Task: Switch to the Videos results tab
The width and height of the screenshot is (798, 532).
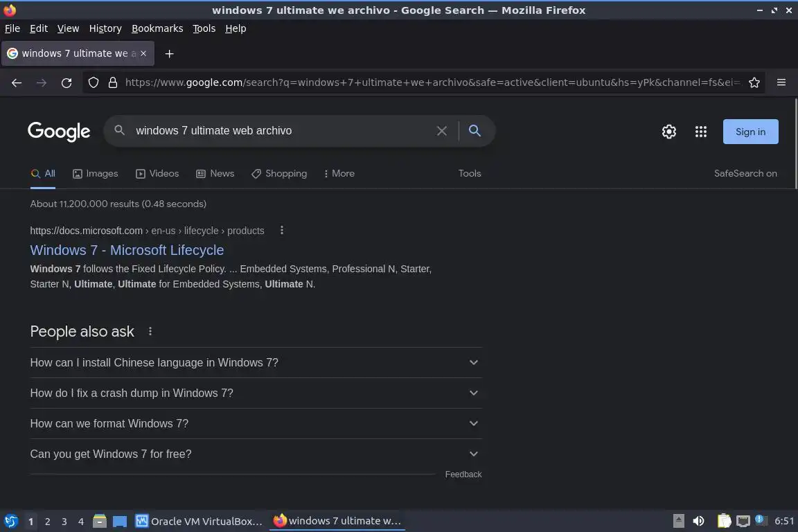Action: (x=157, y=174)
